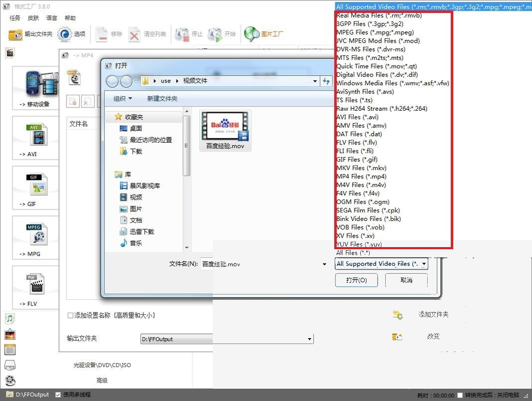Click the 添加文件夹 button label
Screen dimensions: 532x401
pos(433,314)
